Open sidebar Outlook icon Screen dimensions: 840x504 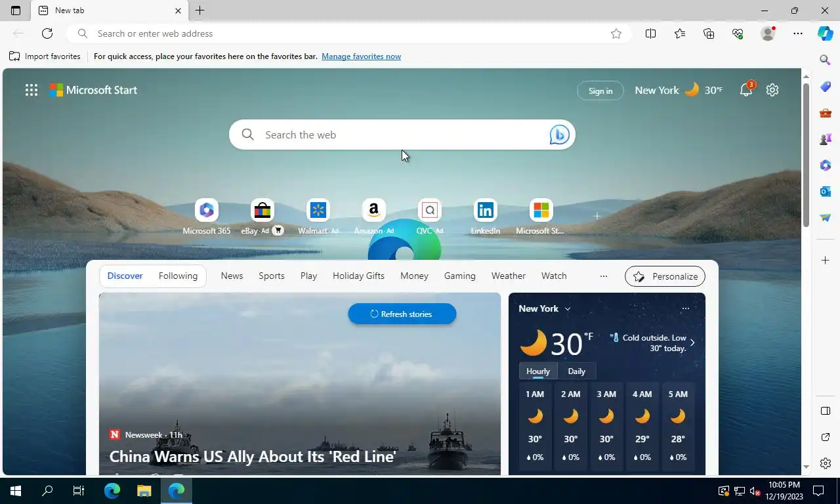tap(826, 192)
